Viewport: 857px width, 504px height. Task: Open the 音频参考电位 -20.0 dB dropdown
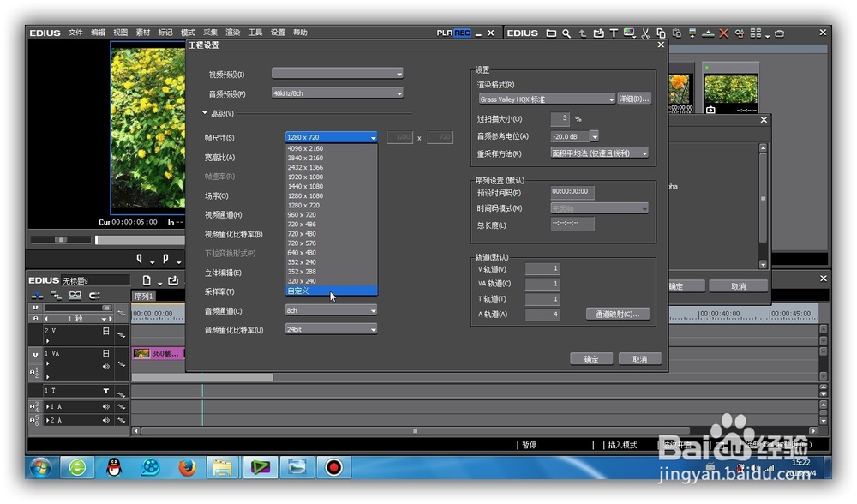click(x=594, y=136)
